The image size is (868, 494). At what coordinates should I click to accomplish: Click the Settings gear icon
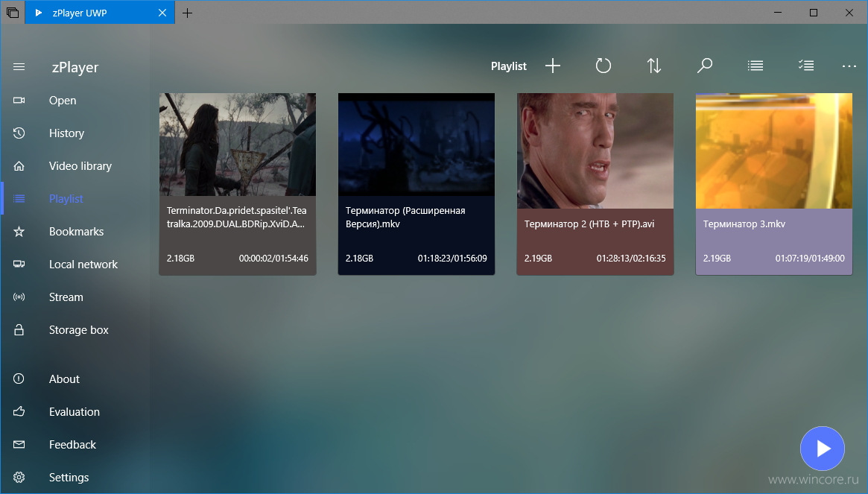click(x=19, y=478)
